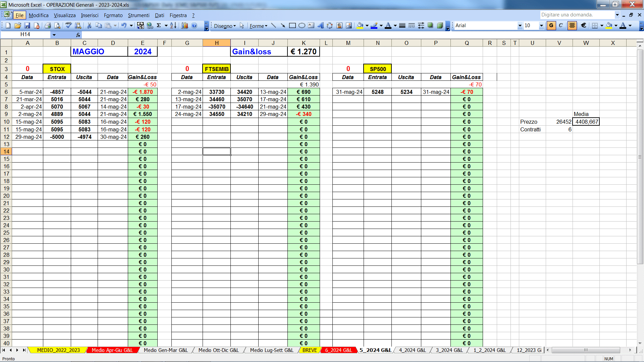Expand the Name Box dropdown
Viewport: 644px width, 362px height.
coord(54,35)
